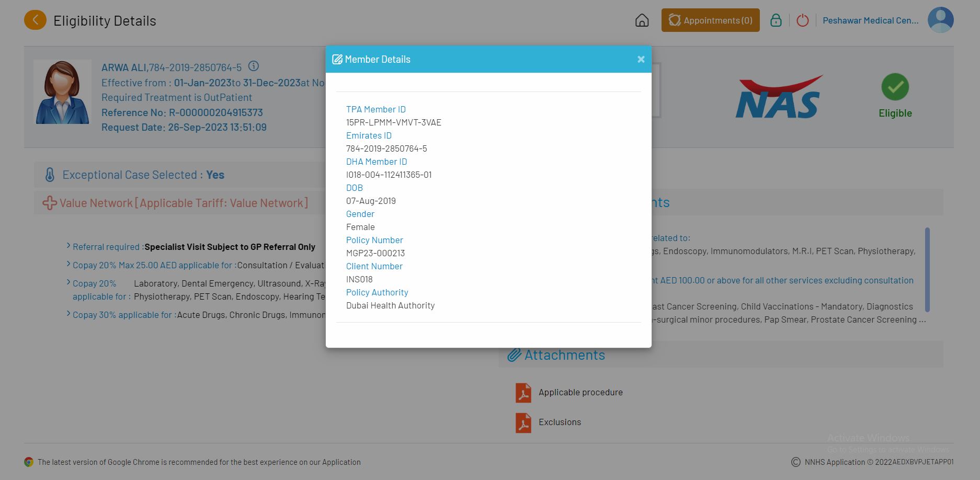Viewport: 980px width, 480px height.
Task: Click the benefits panel vertical scrollbar
Action: point(927,269)
